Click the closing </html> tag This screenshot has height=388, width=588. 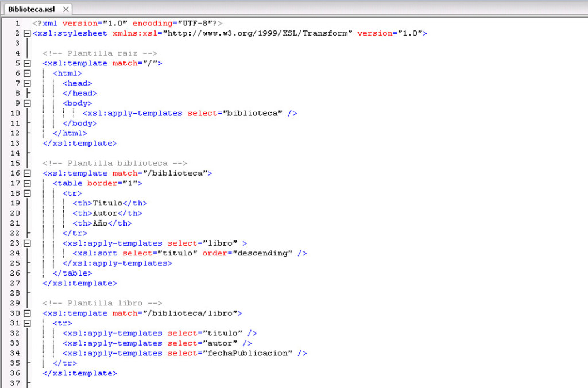tap(69, 133)
